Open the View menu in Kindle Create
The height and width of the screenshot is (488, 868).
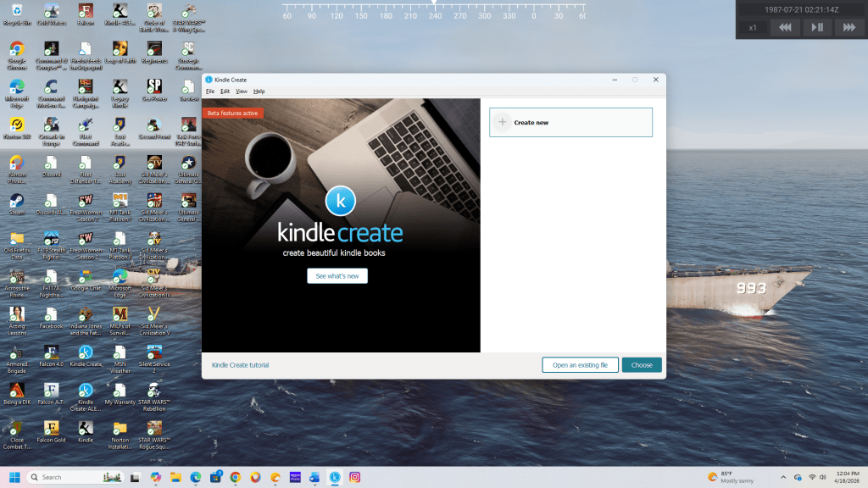(242, 91)
